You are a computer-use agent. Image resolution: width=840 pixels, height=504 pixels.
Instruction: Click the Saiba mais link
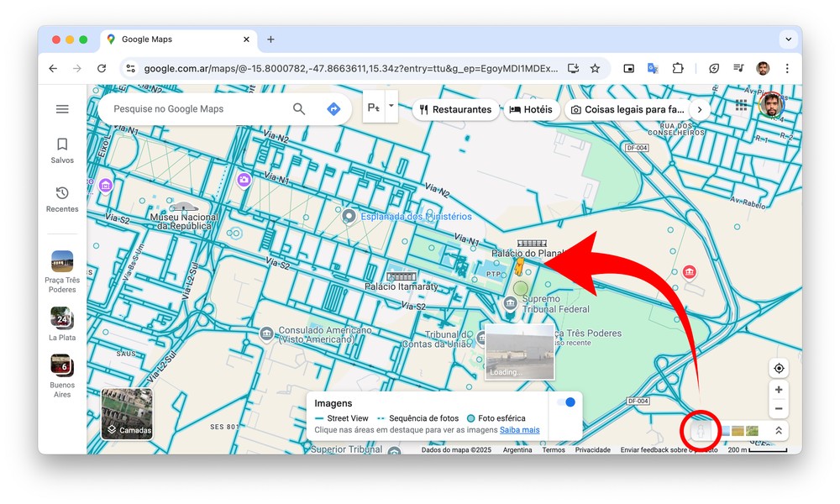coord(519,430)
